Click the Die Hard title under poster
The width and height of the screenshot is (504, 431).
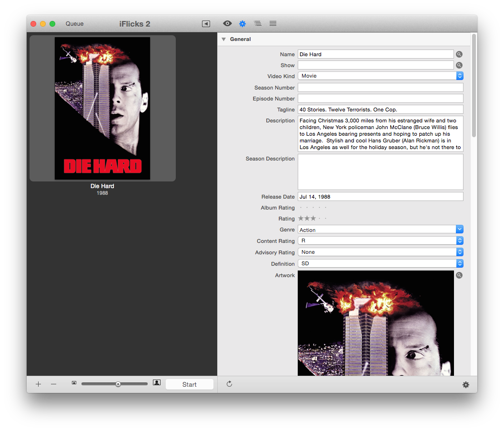pos(102,186)
